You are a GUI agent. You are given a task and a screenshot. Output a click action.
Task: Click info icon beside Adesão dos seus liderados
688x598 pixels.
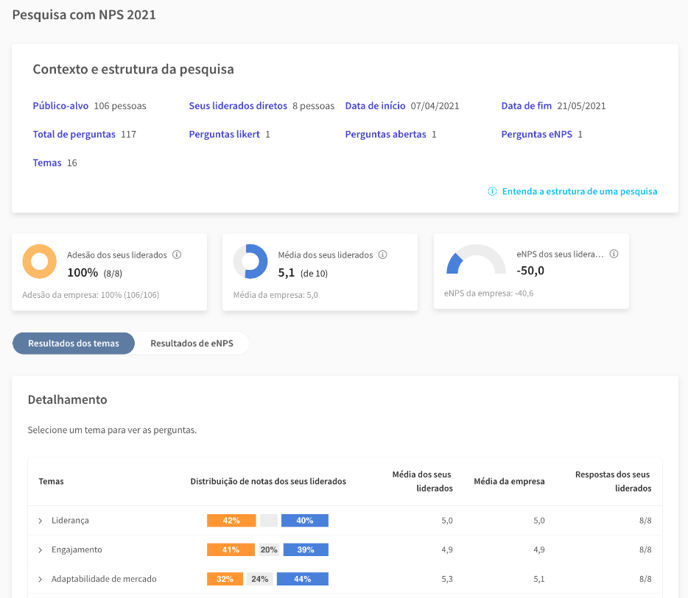coord(177,254)
